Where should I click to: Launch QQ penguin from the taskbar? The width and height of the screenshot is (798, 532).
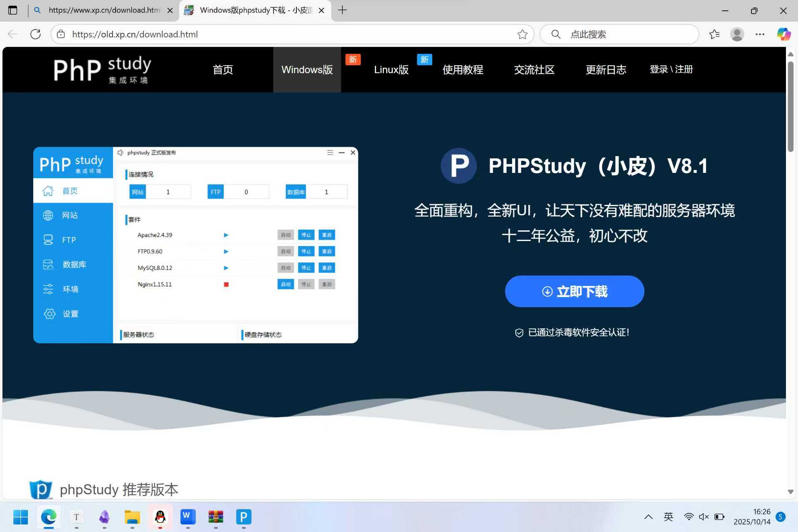click(x=160, y=517)
